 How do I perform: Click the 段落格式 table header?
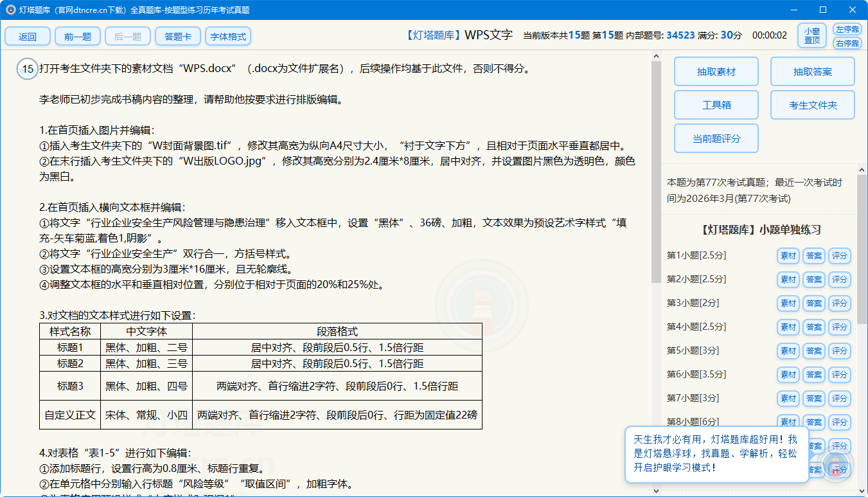tap(337, 331)
